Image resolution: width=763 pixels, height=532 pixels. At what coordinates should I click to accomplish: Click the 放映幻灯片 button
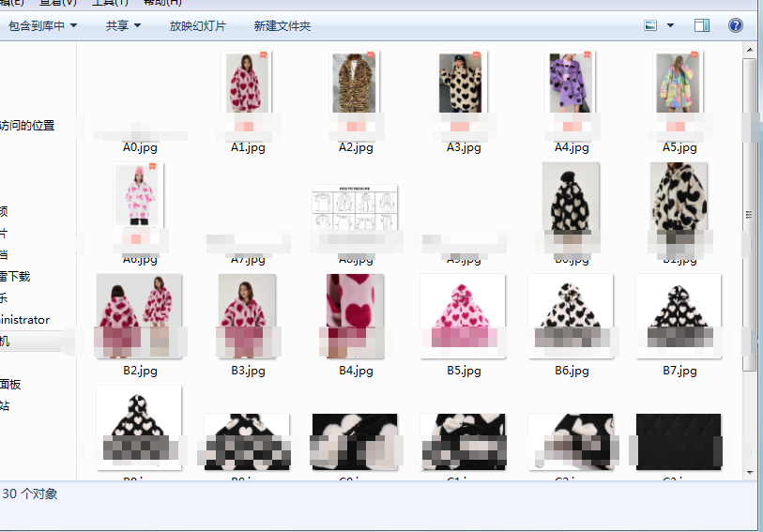pyautogui.click(x=197, y=26)
